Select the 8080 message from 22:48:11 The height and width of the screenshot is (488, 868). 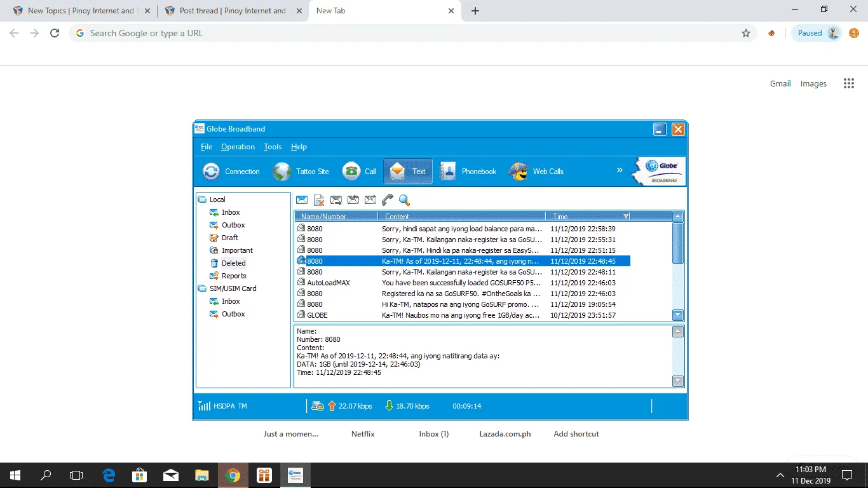point(463,272)
